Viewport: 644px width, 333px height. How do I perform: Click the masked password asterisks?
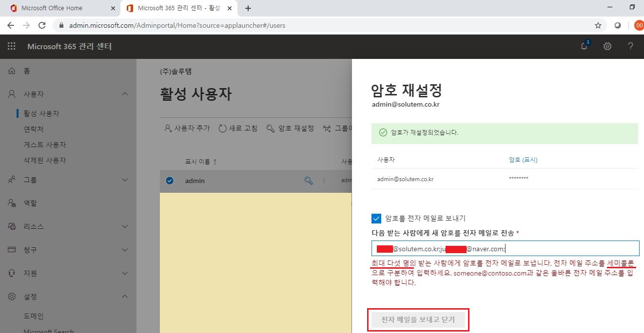tap(518, 179)
